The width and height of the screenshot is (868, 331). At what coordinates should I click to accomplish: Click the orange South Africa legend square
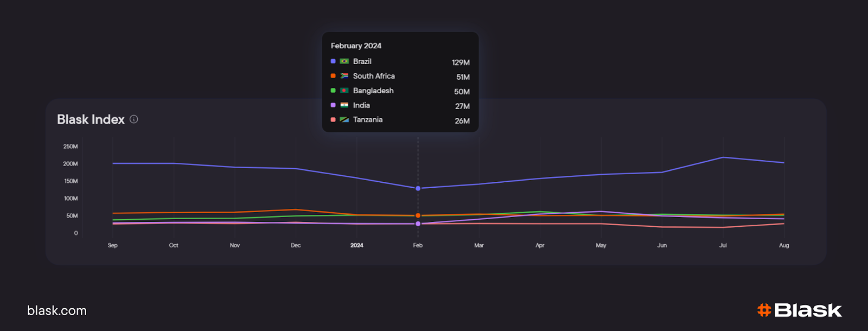point(333,76)
